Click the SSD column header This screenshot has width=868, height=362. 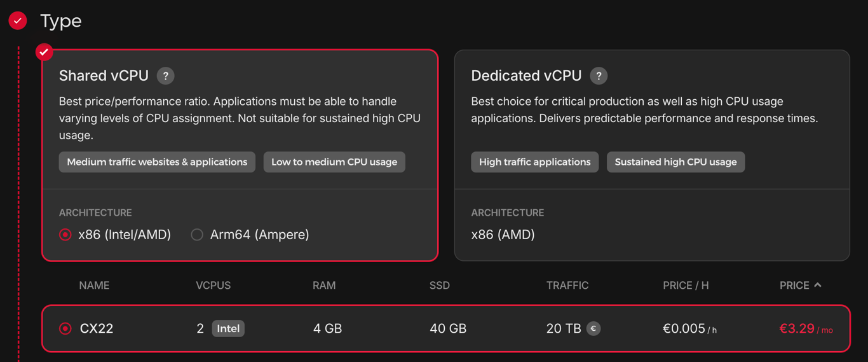point(440,286)
